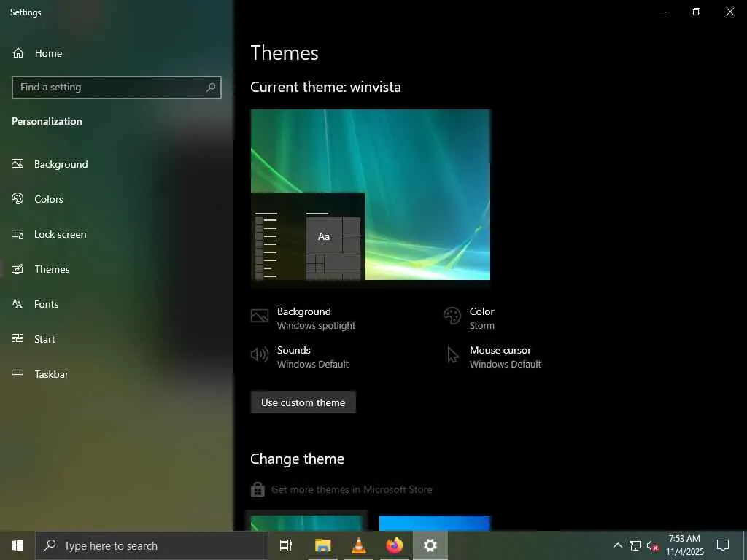Click the Microsoft Store bag icon
The image size is (747, 560).
pyautogui.click(x=258, y=489)
